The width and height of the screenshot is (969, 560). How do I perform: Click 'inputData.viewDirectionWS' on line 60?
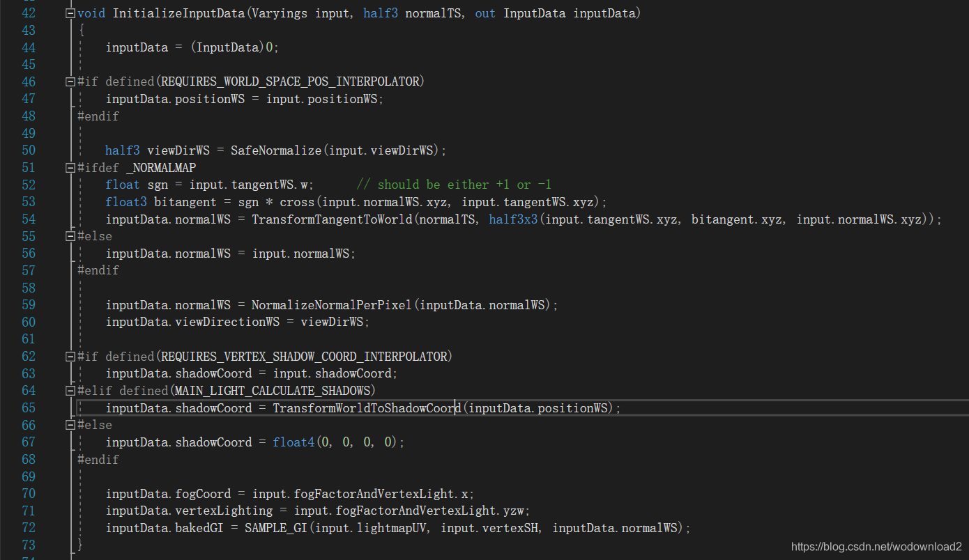pos(193,322)
